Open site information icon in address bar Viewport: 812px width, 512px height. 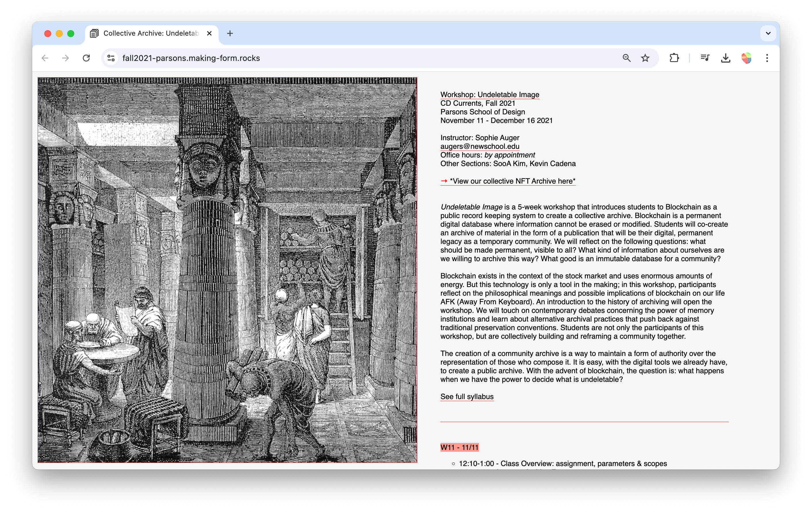(x=111, y=58)
